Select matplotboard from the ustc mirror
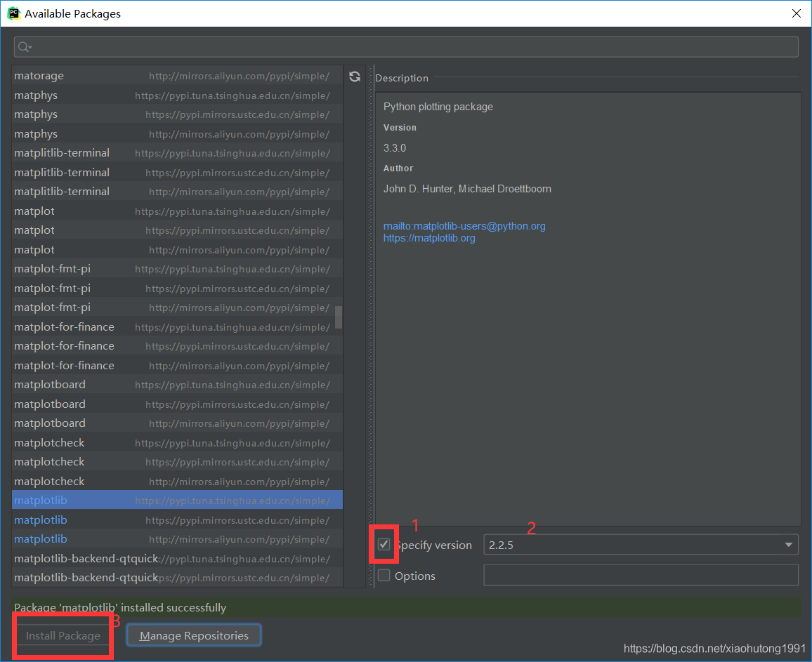Image resolution: width=812 pixels, height=662 pixels. [x=177, y=404]
